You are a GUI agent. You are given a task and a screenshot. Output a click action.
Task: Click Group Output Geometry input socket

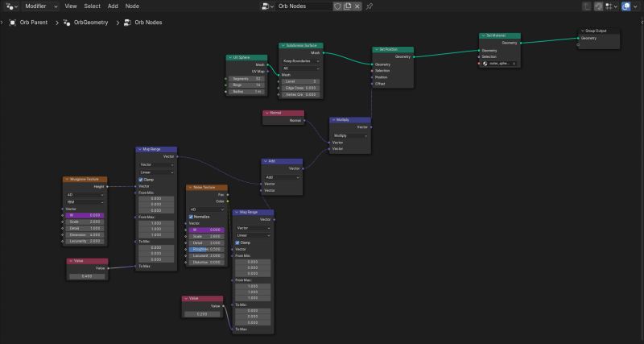pyautogui.click(x=578, y=38)
